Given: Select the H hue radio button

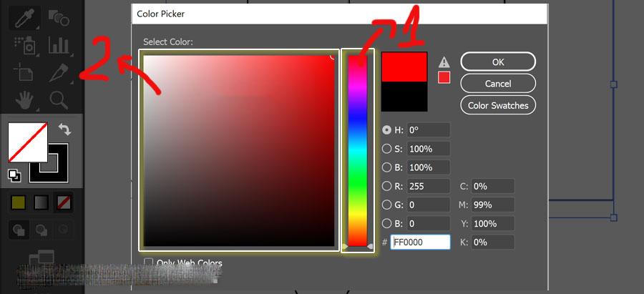Looking at the screenshot, I should coord(386,129).
